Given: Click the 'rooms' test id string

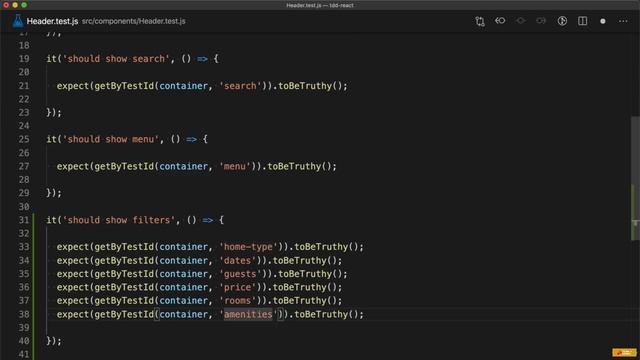Looking at the screenshot, I should tap(238, 301).
